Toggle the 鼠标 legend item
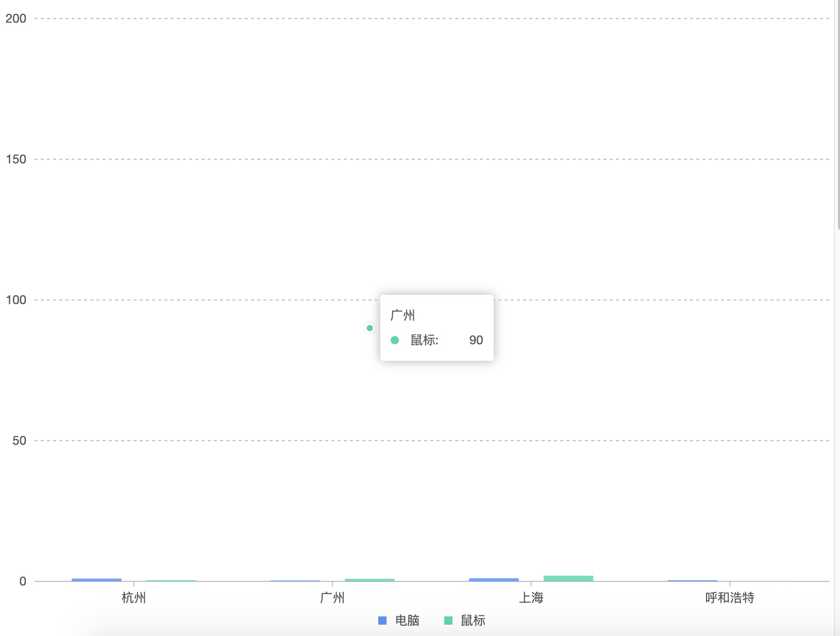This screenshot has height=636, width=840. coord(465,621)
